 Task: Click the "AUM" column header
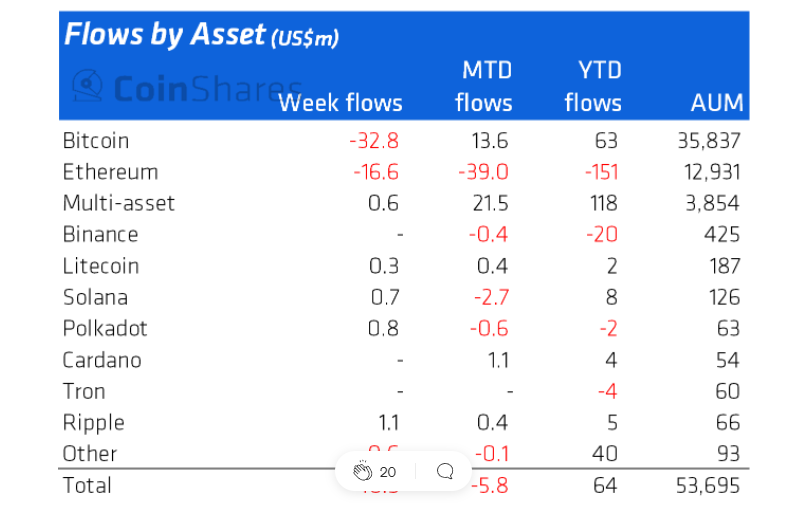pos(717,103)
